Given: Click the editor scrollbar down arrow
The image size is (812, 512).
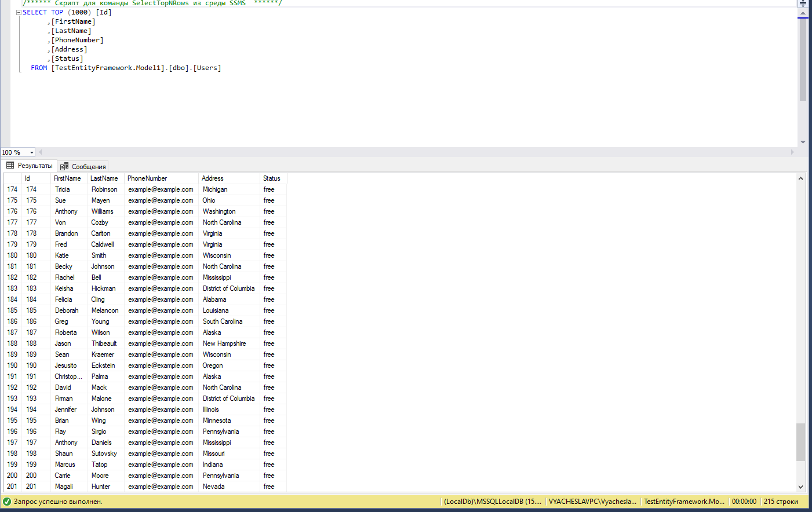Looking at the screenshot, I should point(803,142).
